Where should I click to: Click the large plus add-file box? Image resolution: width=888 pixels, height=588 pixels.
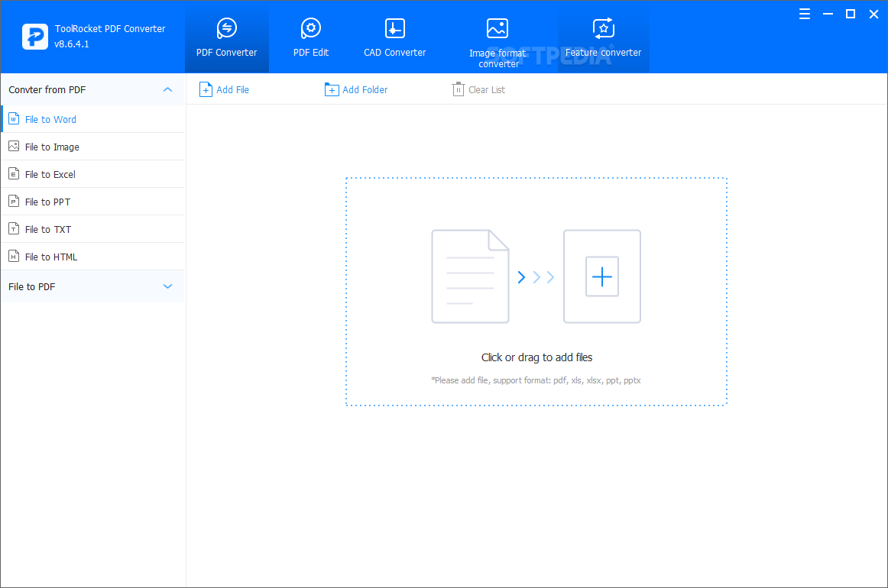[x=602, y=276]
